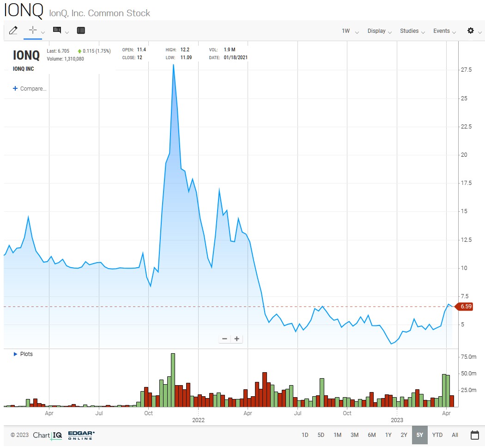This screenshot has width=485, height=448.
Task: Click the © 2023 copyright text
Action: pos(19,435)
